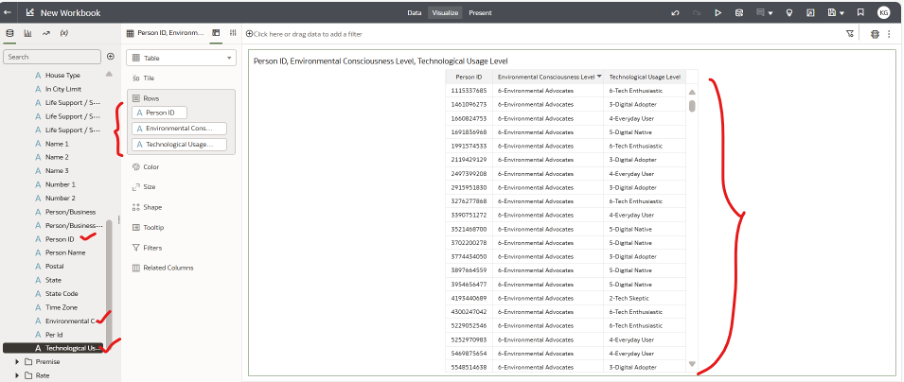
Task: Click the filter bar drop area text
Action: point(308,34)
